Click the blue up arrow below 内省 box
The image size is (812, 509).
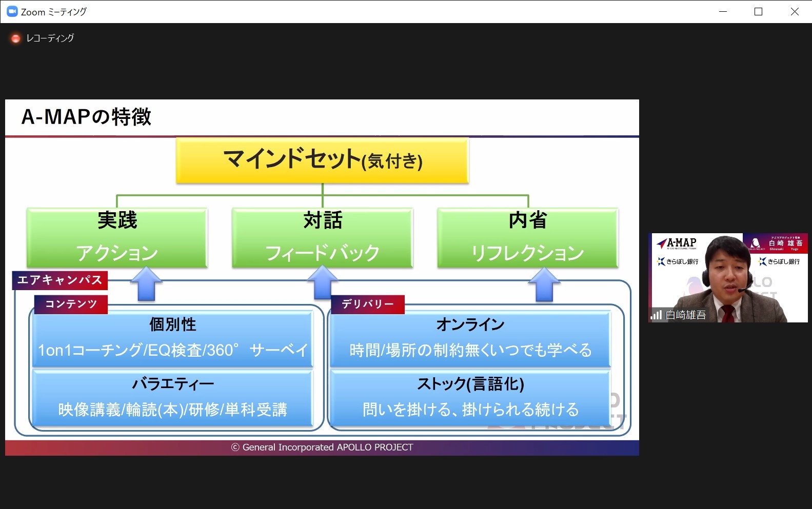[x=544, y=284]
